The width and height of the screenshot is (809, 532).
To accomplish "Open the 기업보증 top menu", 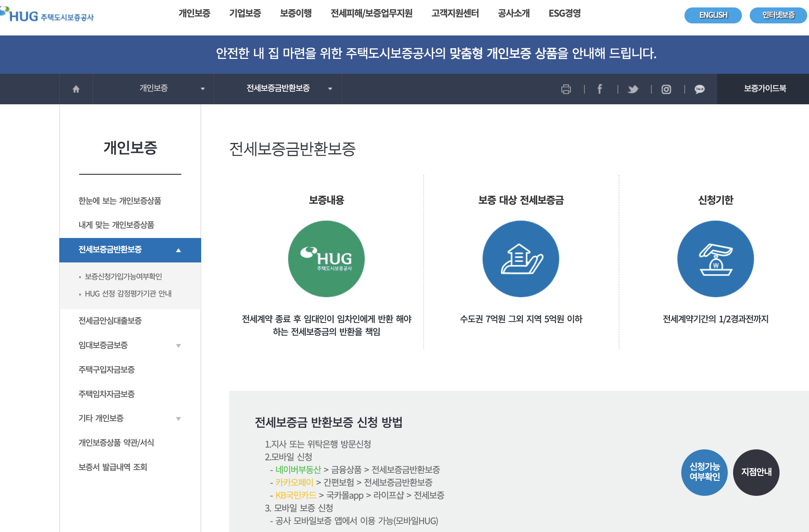I will click(x=245, y=13).
